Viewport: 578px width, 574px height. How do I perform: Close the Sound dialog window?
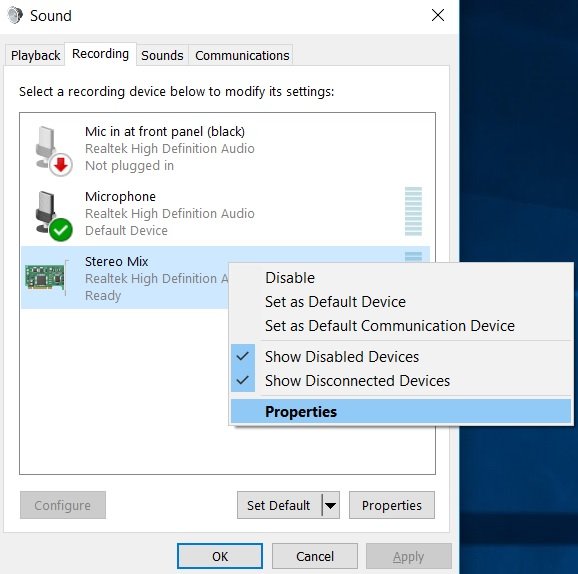[x=438, y=15]
